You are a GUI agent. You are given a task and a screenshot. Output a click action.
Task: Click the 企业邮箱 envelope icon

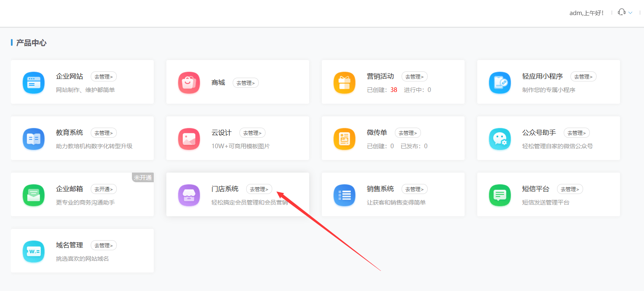click(33, 195)
